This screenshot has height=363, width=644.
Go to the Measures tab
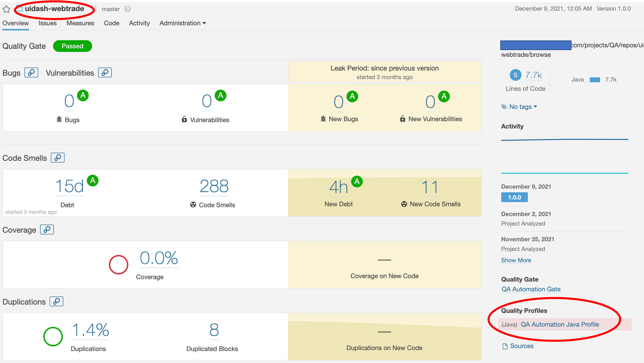click(x=80, y=23)
